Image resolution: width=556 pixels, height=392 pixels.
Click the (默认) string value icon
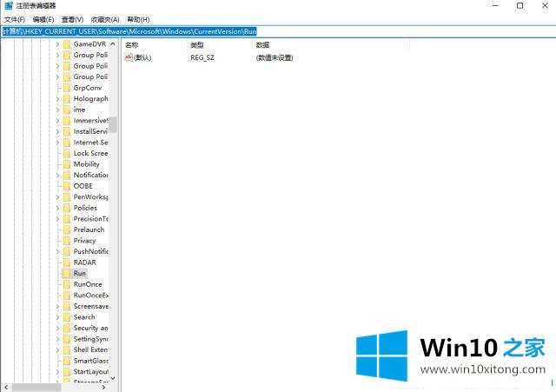(129, 57)
